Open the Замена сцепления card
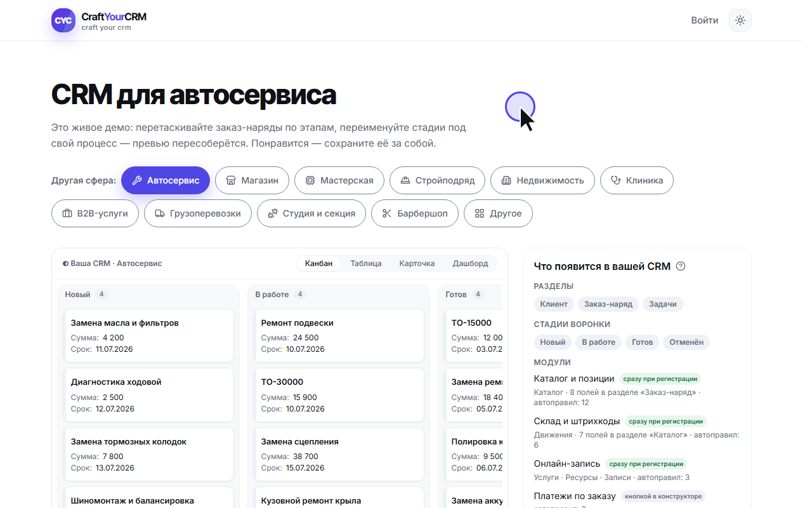This screenshot has height=508, width=812. [339, 454]
